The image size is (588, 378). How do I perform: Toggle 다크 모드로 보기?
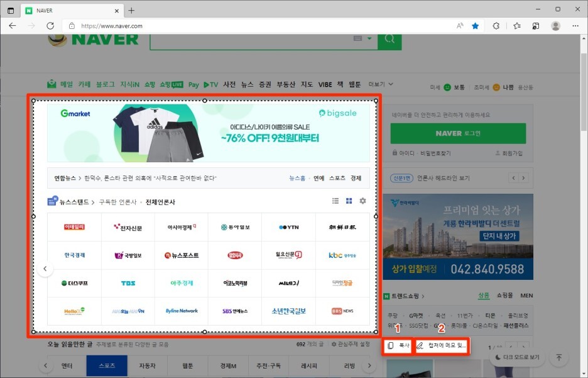pos(517,357)
